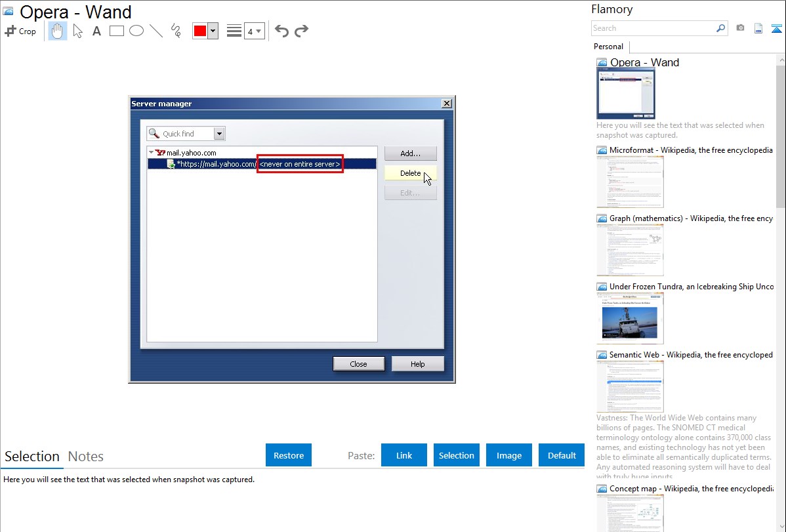Click the Under Frozen Tundra title text

point(692,287)
